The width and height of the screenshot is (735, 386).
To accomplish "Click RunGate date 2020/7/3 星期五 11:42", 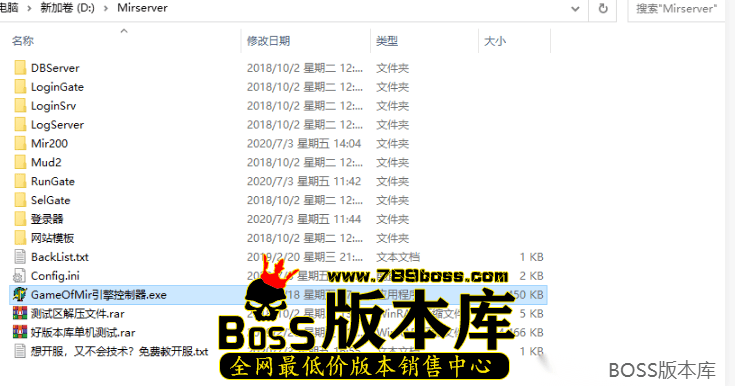I will [304, 181].
